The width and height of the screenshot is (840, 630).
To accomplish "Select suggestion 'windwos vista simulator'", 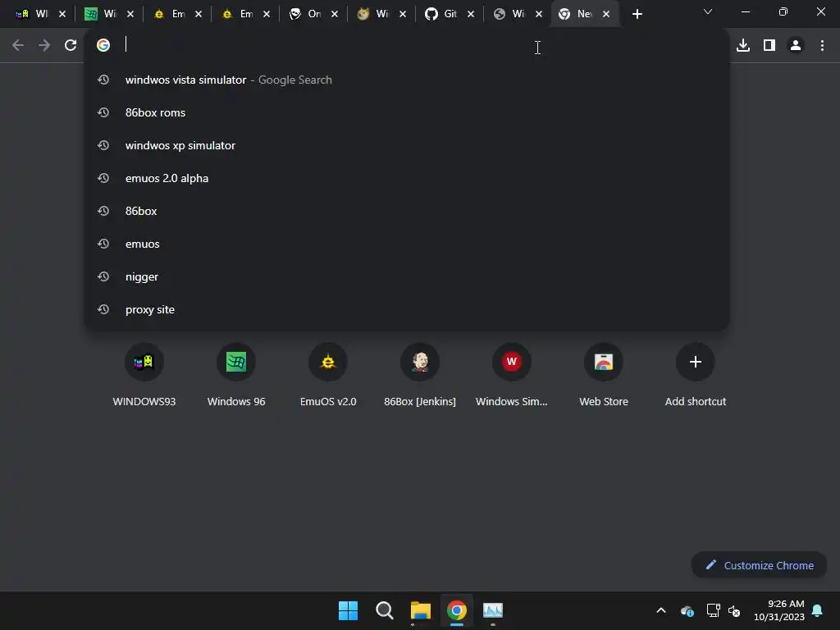I will (x=407, y=80).
